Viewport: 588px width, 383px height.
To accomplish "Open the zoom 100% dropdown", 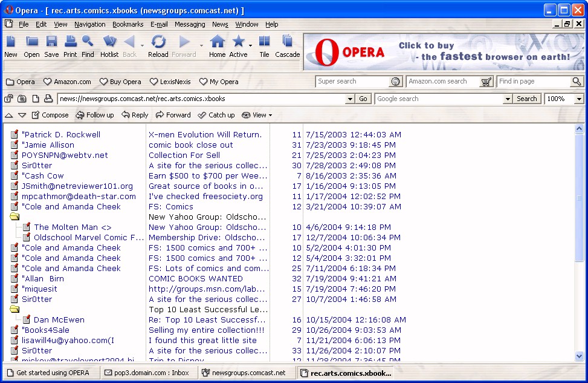I will click(579, 99).
